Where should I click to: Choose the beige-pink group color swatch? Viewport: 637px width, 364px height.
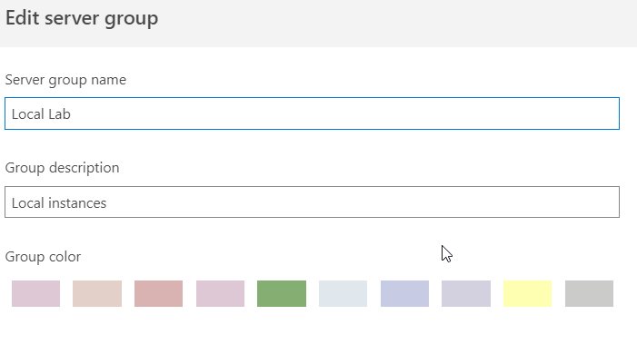[x=97, y=293]
